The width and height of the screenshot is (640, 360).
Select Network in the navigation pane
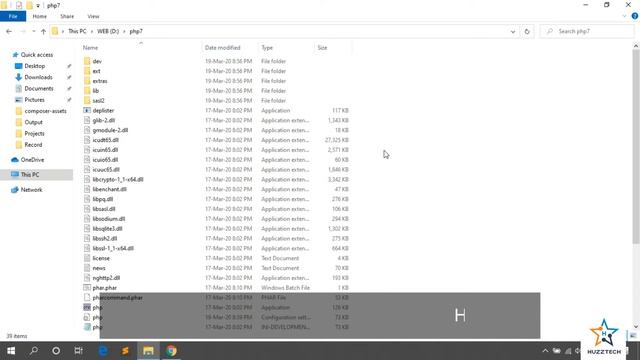(x=31, y=190)
